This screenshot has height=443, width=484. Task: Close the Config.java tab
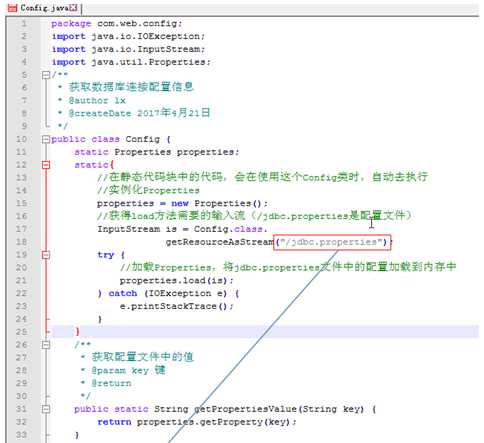click(74, 8)
